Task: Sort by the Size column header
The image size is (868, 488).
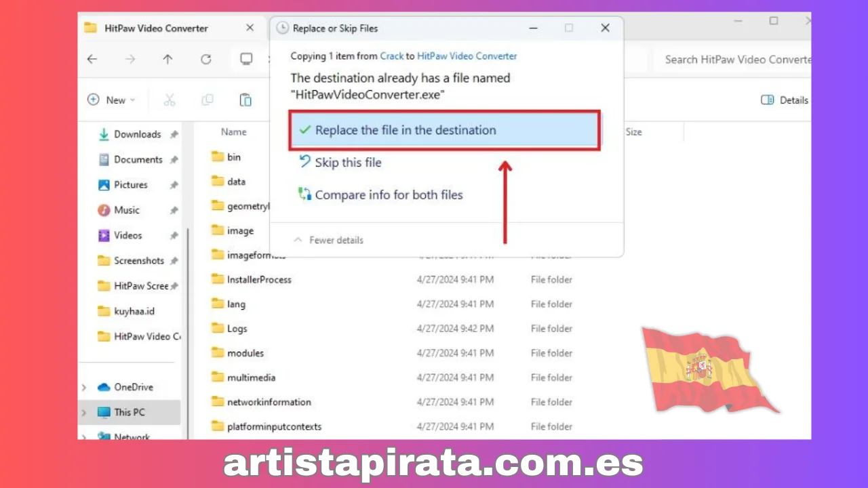Action: coord(633,132)
